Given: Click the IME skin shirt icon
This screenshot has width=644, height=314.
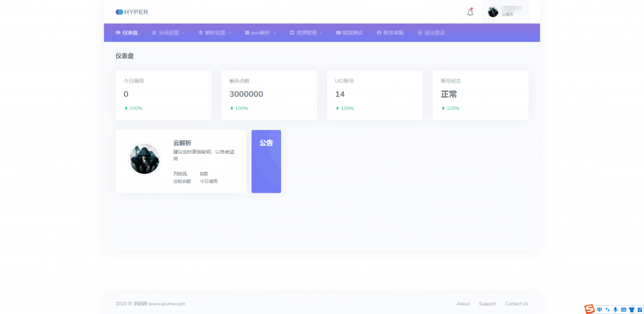Looking at the screenshot, I should click(x=631, y=310).
